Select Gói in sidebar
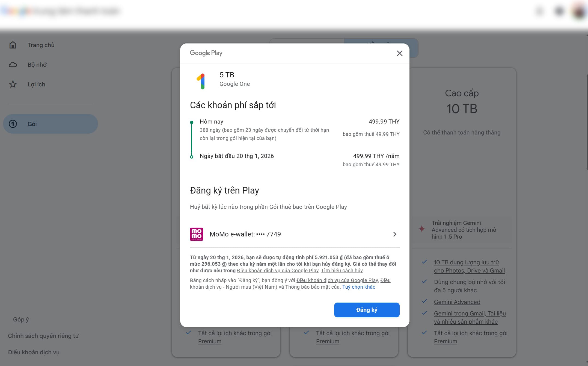This screenshot has width=588, height=366. (x=51, y=124)
